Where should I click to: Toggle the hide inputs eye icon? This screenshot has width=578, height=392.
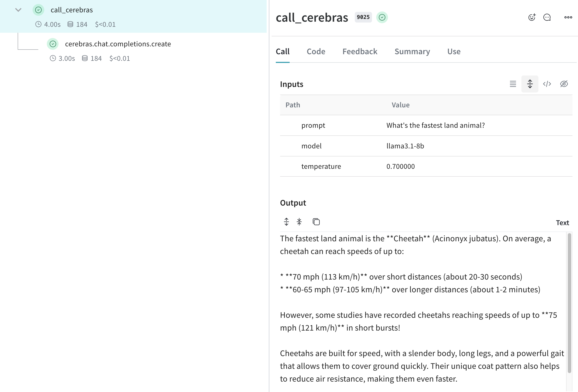564,84
